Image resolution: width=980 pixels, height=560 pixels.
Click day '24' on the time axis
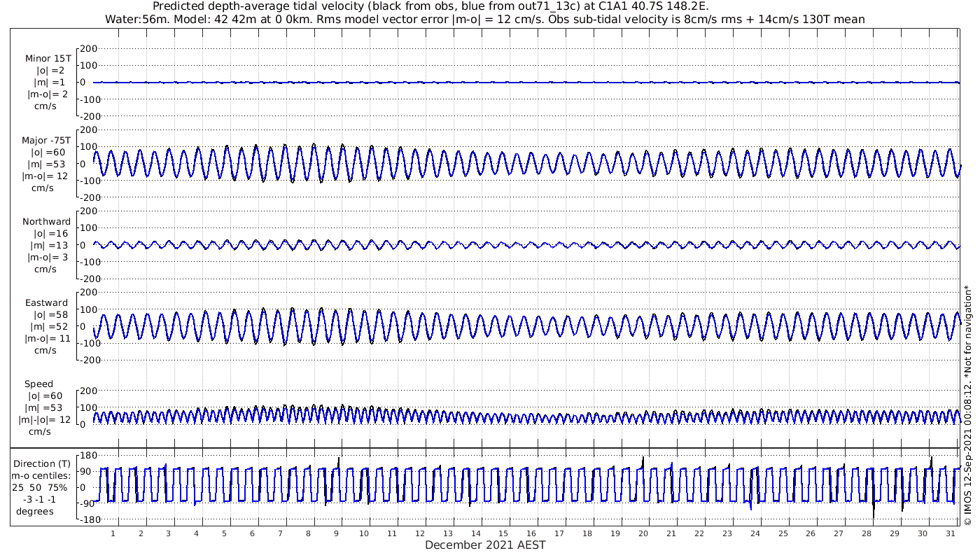pyautogui.click(x=755, y=533)
